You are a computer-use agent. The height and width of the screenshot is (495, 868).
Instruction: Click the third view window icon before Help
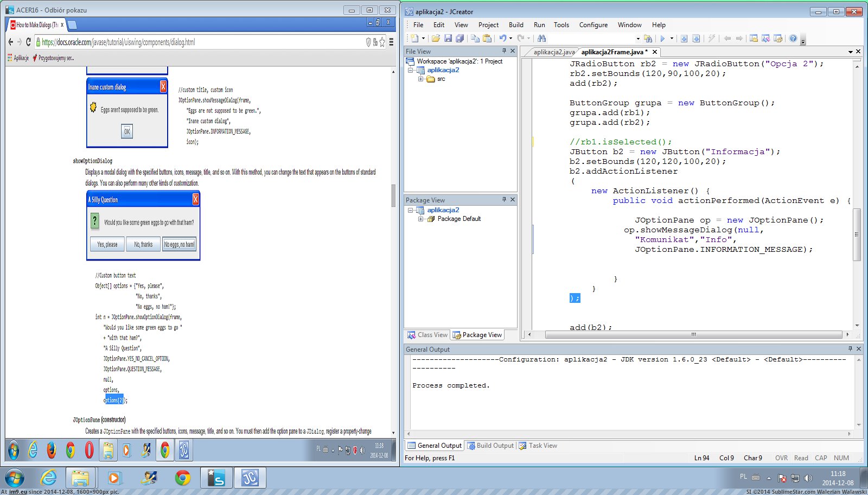[778, 38]
